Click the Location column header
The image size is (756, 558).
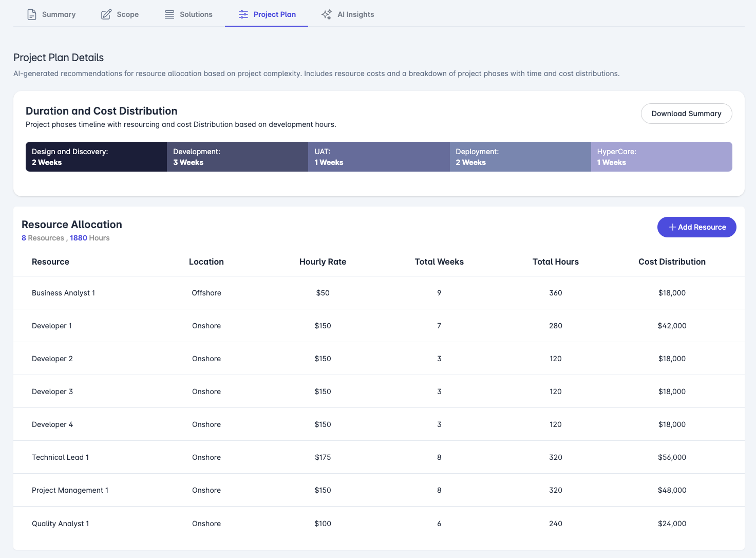(206, 262)
